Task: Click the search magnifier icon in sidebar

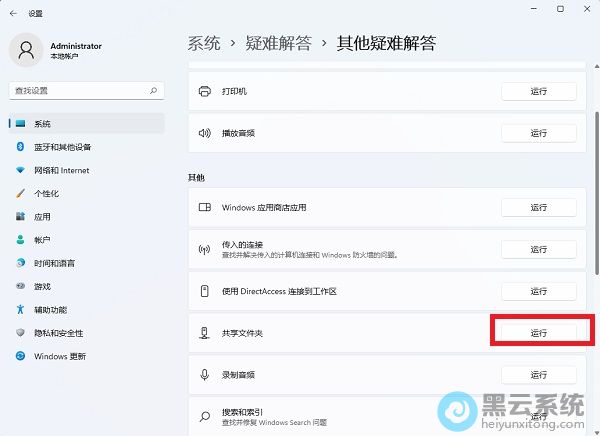Action: [x=154, y=90]
